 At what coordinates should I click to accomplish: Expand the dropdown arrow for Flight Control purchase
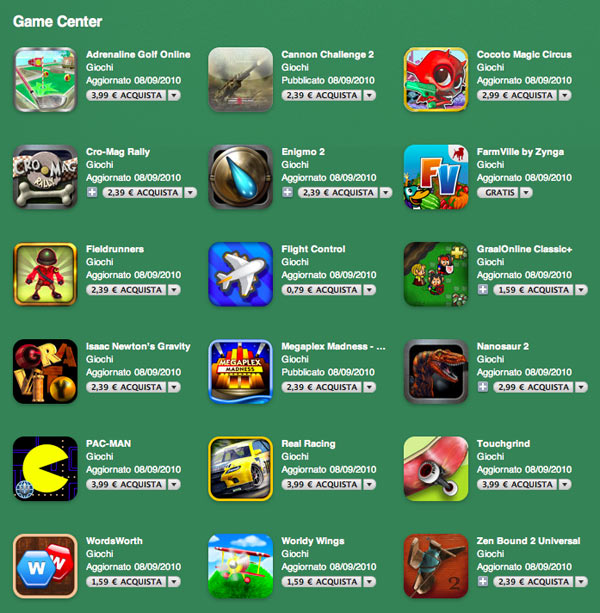[369, 290]
